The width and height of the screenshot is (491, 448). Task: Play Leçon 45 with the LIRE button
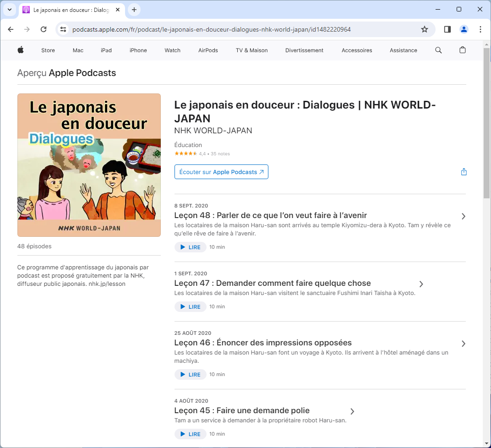click(x=191, y=434)
